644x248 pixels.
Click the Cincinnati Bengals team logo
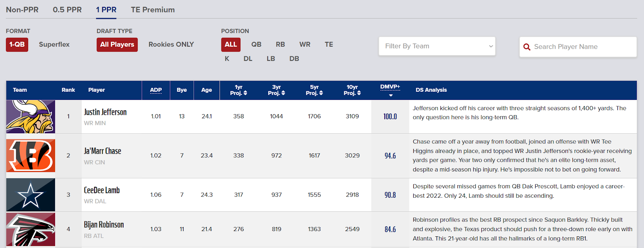click(x=31, y=156)
